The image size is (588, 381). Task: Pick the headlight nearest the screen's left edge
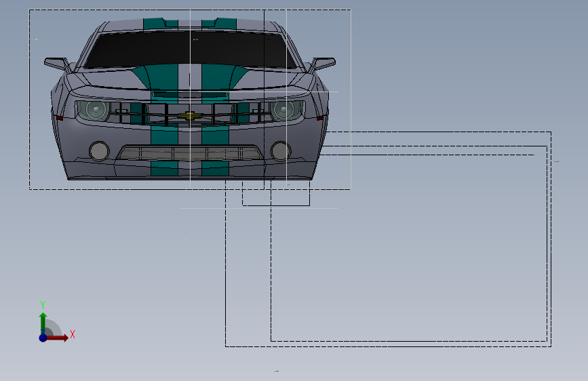click(x=93, y=110)
